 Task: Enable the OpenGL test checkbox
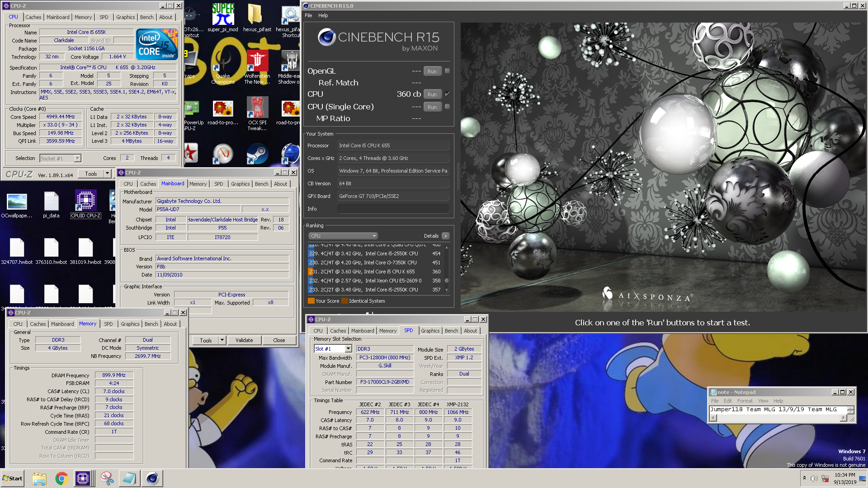(x=447, y=71)
